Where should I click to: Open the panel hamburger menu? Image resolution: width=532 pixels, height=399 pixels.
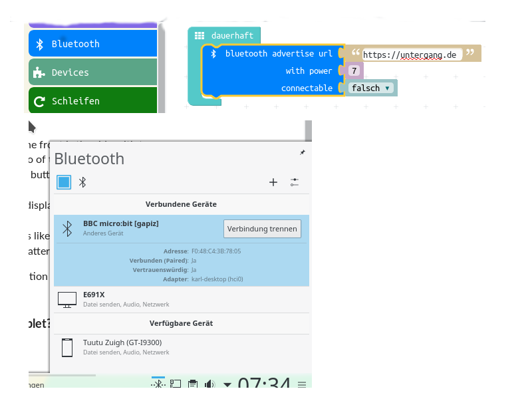302,384
